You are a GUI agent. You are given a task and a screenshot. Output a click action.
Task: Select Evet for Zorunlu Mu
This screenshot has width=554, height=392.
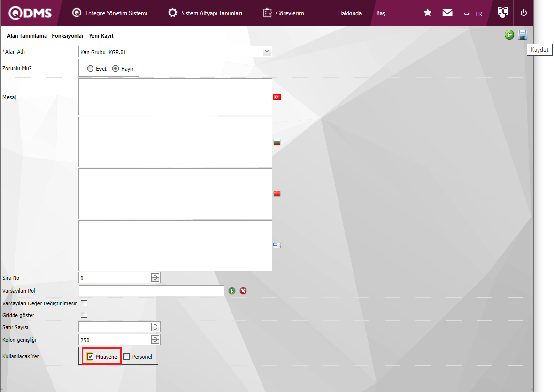[90, 69]
